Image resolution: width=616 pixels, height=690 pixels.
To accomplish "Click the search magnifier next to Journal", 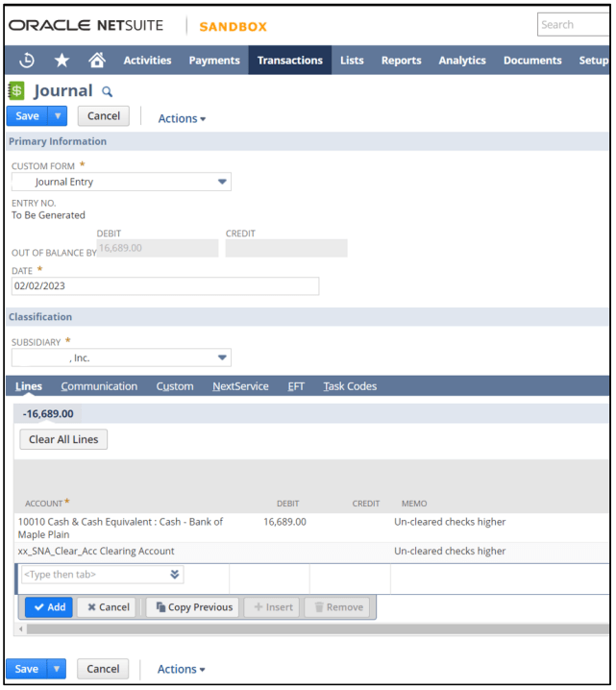I will tap(107, 91).
